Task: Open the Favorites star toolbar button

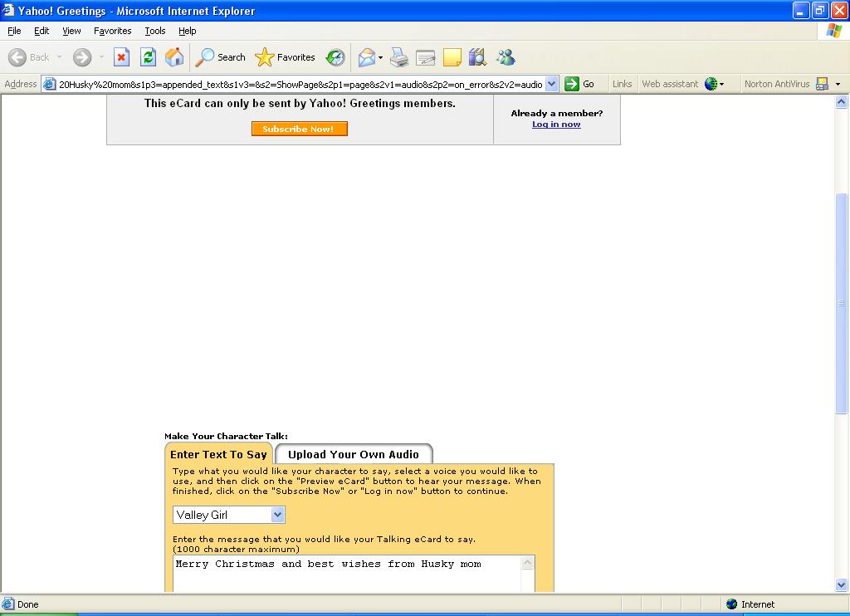Action: point(286,57)
